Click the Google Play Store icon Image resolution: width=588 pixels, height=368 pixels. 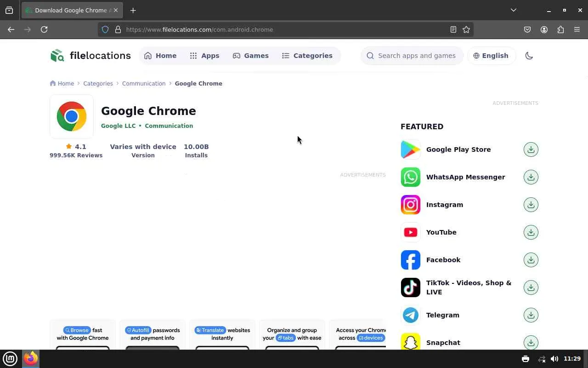pyautogui.click(x=411, y=149)
